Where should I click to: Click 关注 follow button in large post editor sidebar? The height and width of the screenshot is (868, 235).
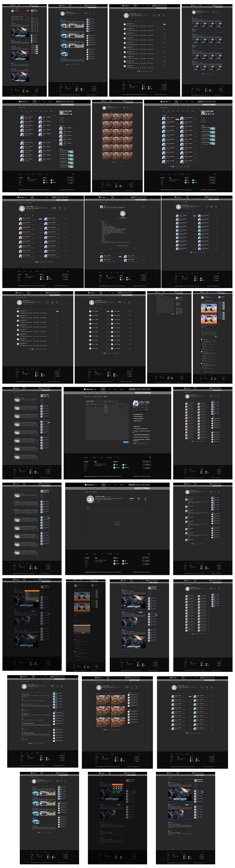137,409
